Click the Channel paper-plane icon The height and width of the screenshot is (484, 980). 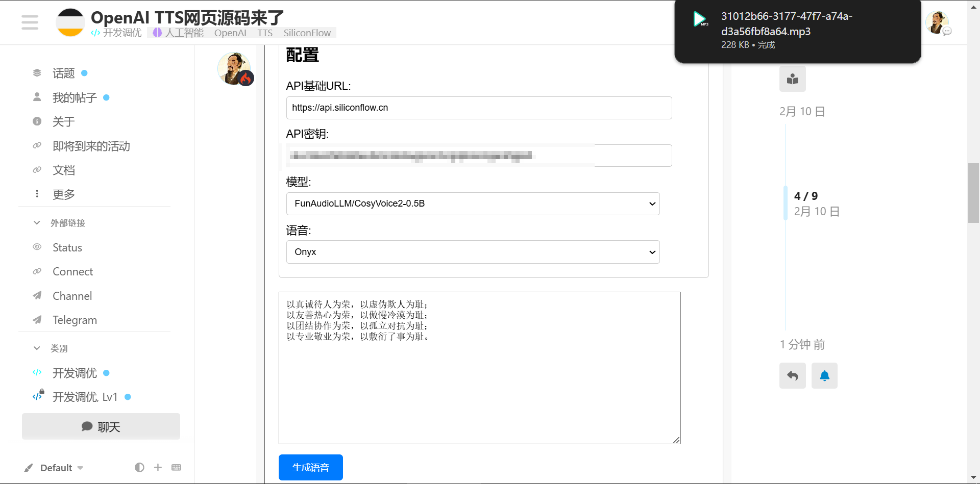pyautogui.click(x=37, y=295)
